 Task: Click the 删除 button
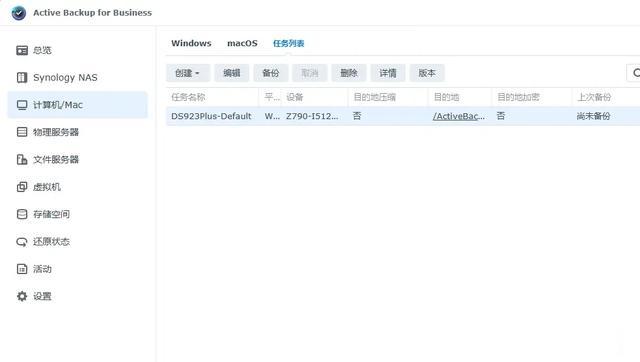click(x=349, y=73)
